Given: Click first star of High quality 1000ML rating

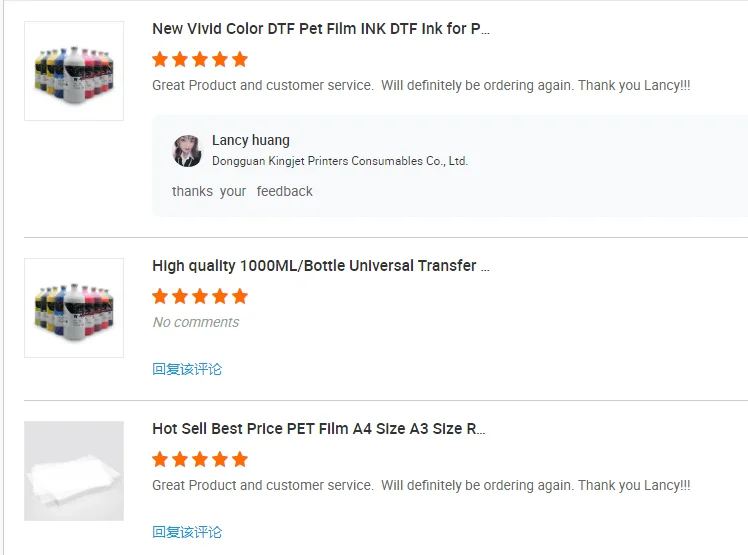Looking at the screenshot, I should pos(160,296).
